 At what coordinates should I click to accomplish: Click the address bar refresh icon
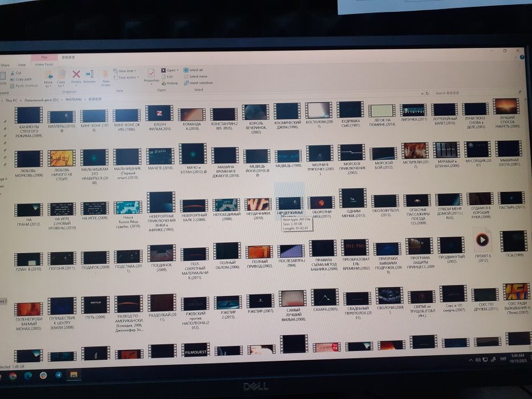pyautogui.click(x=427, y=93)
